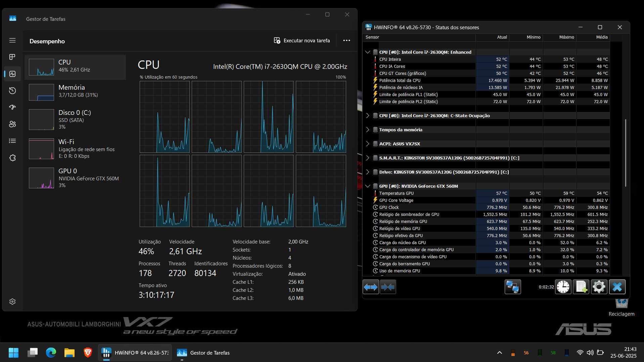This screenshot has height=362, width=644.
Task: Click HWiNFO expand columns blue arrows button
Action: tap(371, 287)
